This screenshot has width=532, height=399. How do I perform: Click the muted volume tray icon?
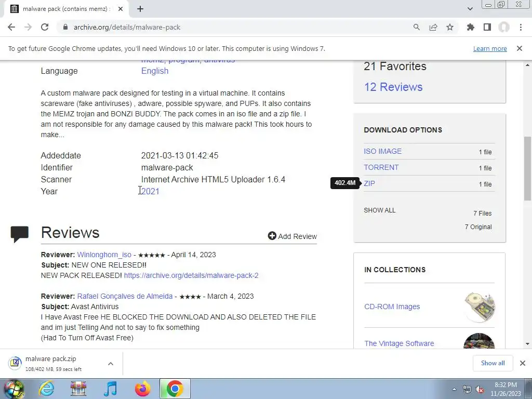480,389
